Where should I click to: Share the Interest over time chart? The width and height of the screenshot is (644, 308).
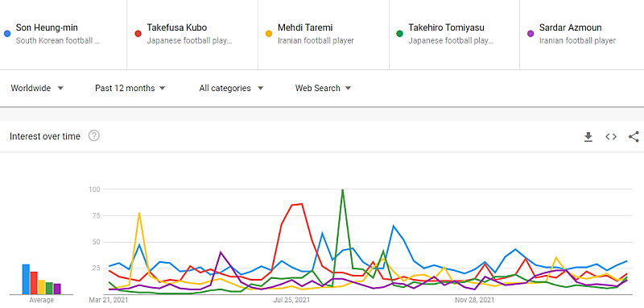point(634,137)
